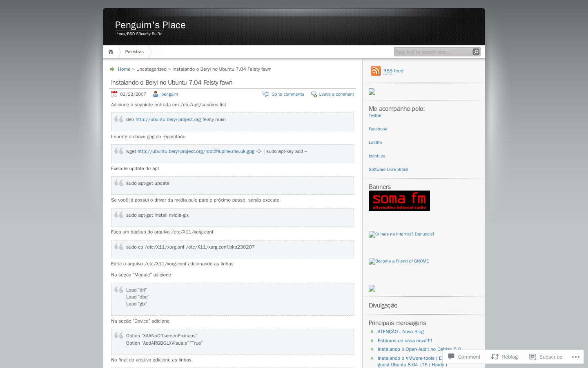Open the Penguim's Place blog title
The image size is (588, 368).
(x=150, y=25)
